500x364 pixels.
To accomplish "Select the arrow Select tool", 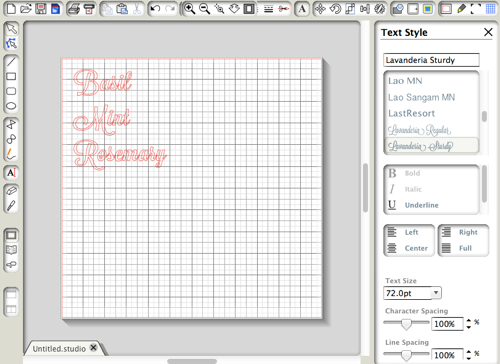I will tap(11, 29).
